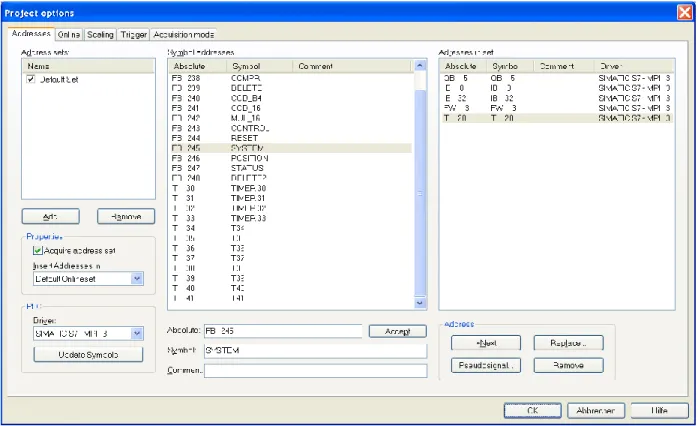This screenshot has width=698, height=426.
Task: Select the FB 244 RESET row
Action: pos(290,138)
